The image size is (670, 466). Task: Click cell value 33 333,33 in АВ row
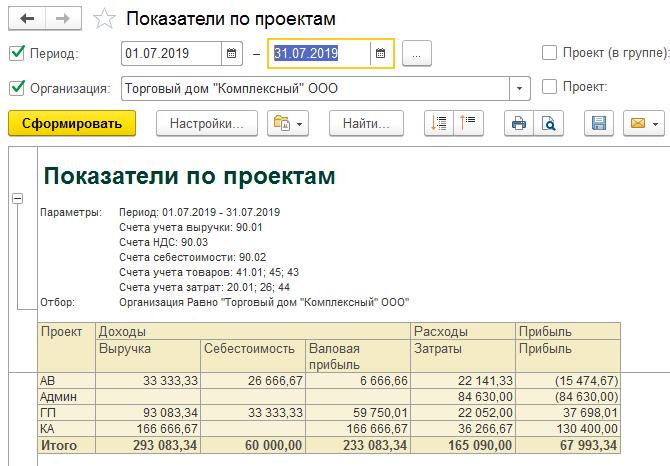coord(148,381)
